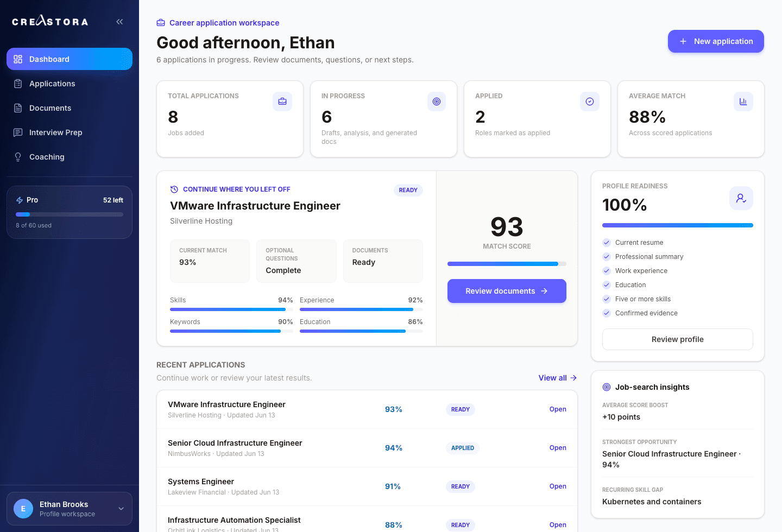782x532 pixels.
Task: Navigate to Interview Prep
Action: [70, 132]
